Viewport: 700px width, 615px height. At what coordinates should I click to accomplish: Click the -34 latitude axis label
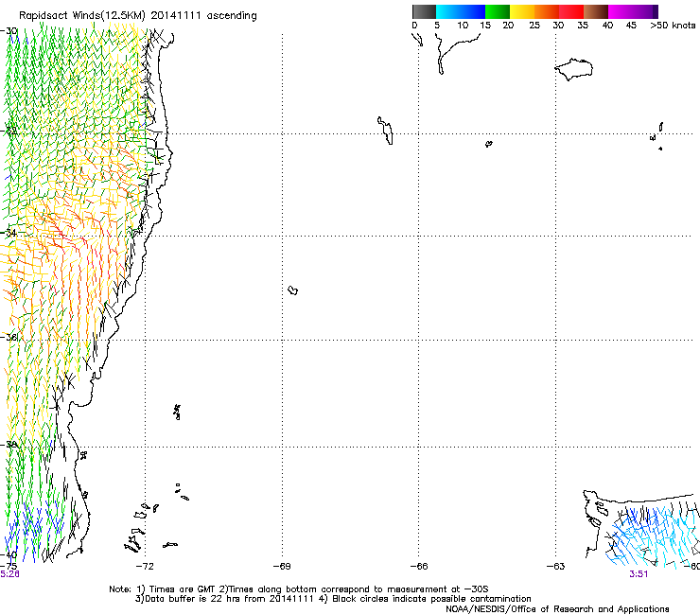pos(9,233)
